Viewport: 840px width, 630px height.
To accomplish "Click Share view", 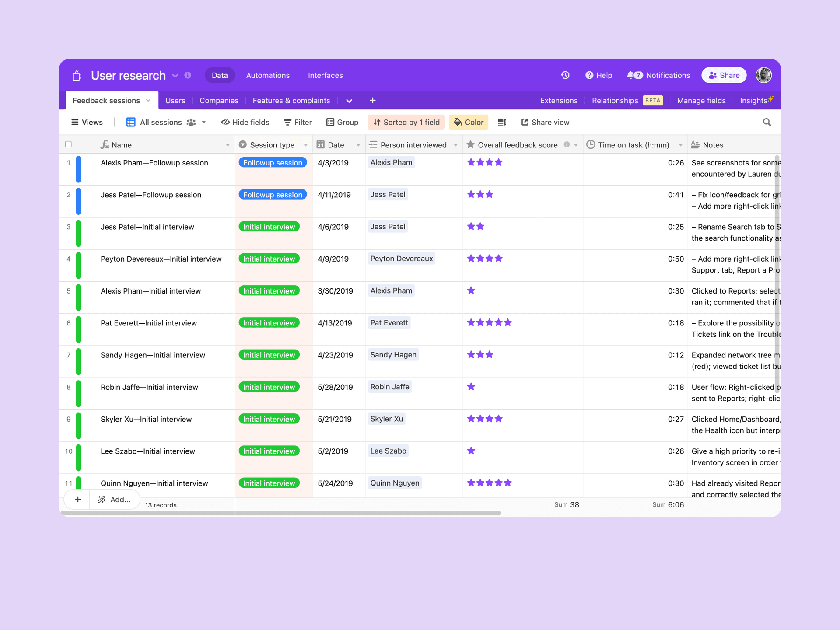I will (545, 122).
